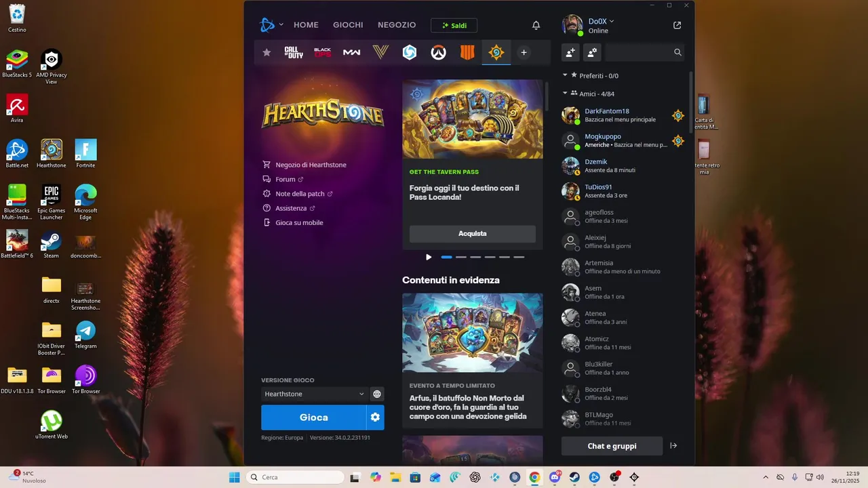Open the Epic Games Launcher desktop shortcut
Viewport: 868px width, 488px height.
[52, 203]
